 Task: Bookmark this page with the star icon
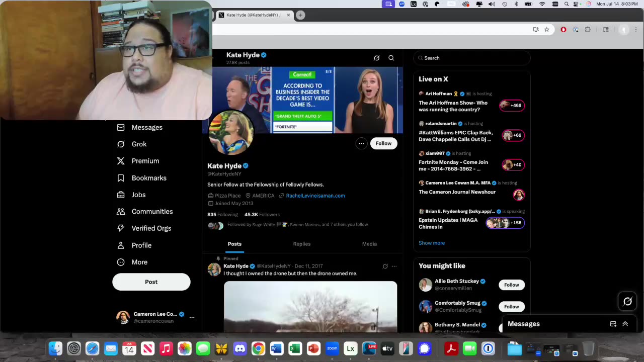(x=547, y=30)
